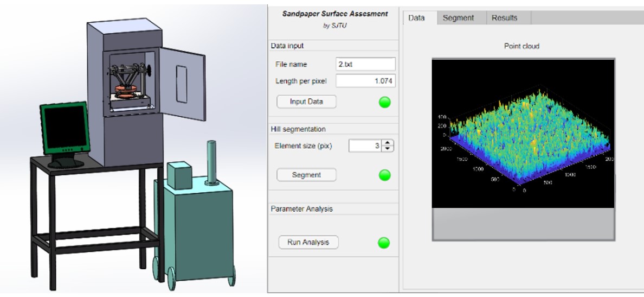Select the vertical cylinder on the cart

pyautogui.click(x=212, y=162)
